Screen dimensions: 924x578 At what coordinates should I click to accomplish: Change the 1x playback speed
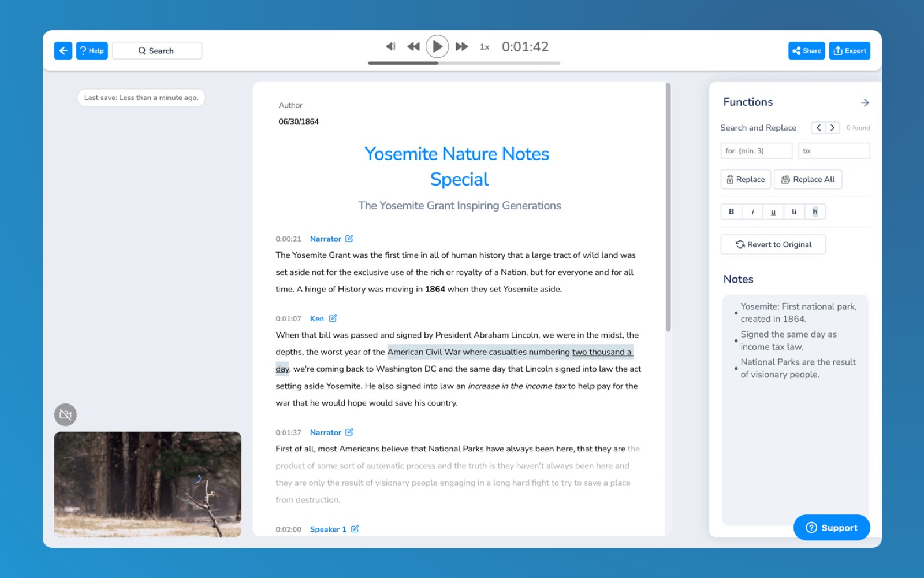click(x=485, y=47)
